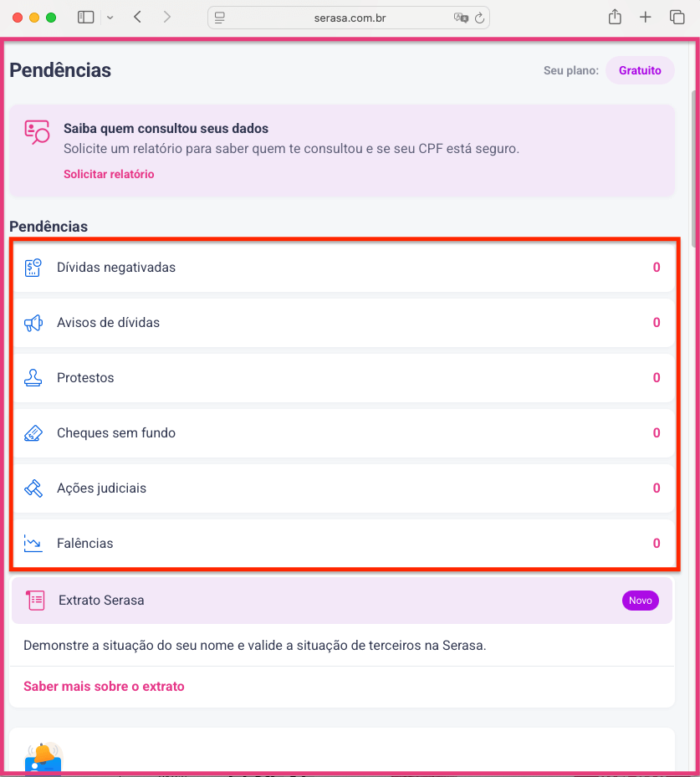Click the declining chart icon for Falências
Image resolution: width=700 pixels, height=777 pixels.
33,544
